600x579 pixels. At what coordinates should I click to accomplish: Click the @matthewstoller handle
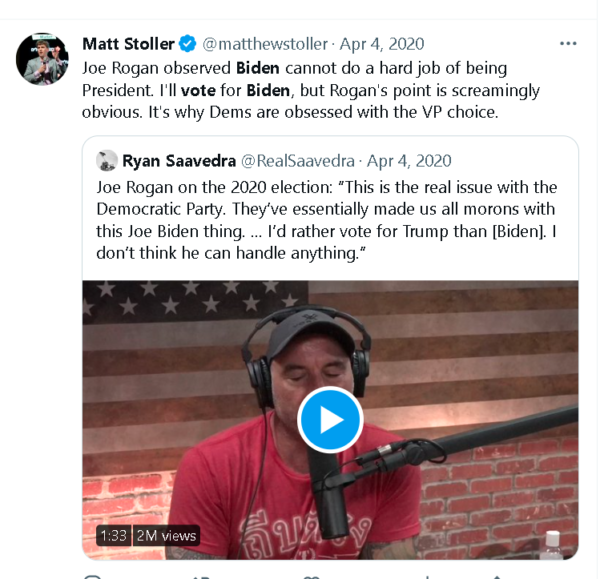[x=265, y=44]
